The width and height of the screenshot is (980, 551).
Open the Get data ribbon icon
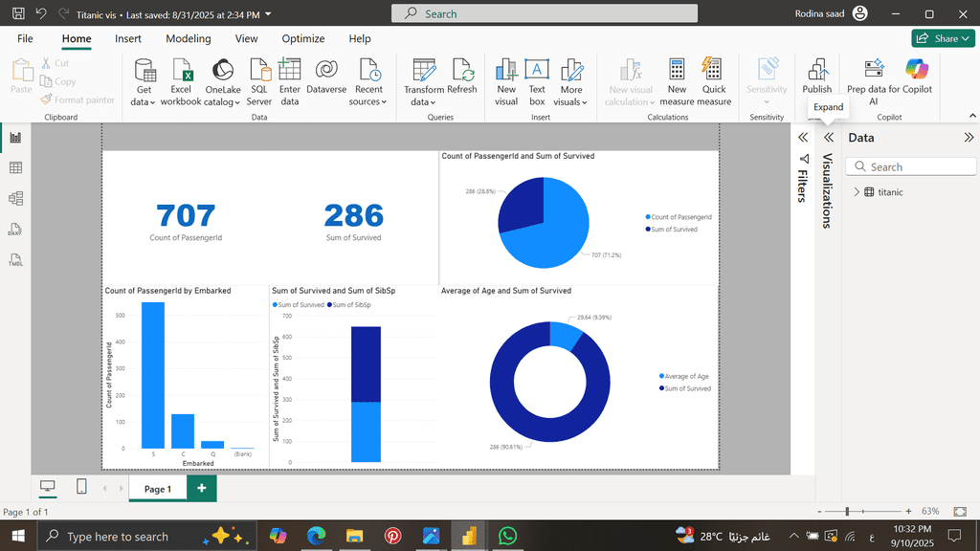pyautogui.click(x=144, y=81)
